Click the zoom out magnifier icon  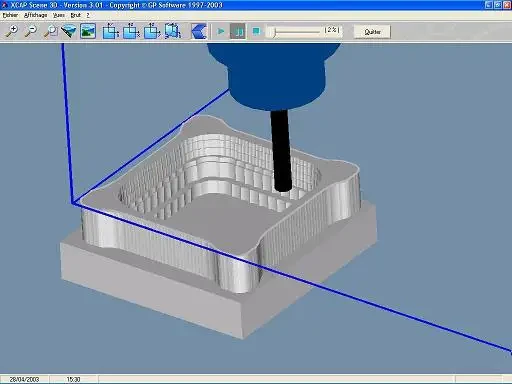click(x=31, y=31)
